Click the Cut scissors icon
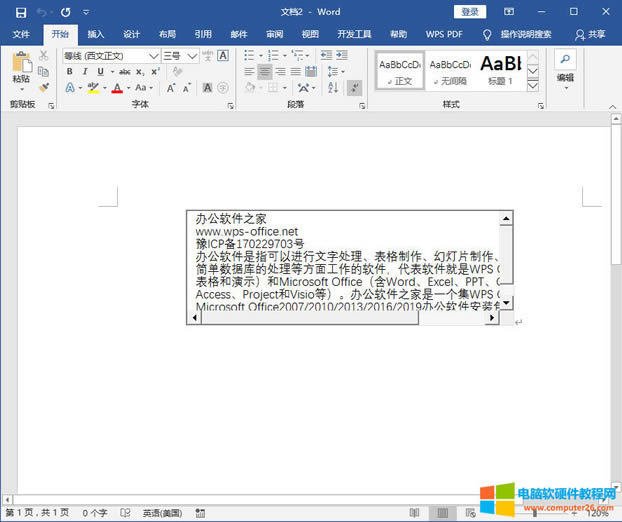Image resolution: width=622 pixels, height=522 pixels. [44, 56]
